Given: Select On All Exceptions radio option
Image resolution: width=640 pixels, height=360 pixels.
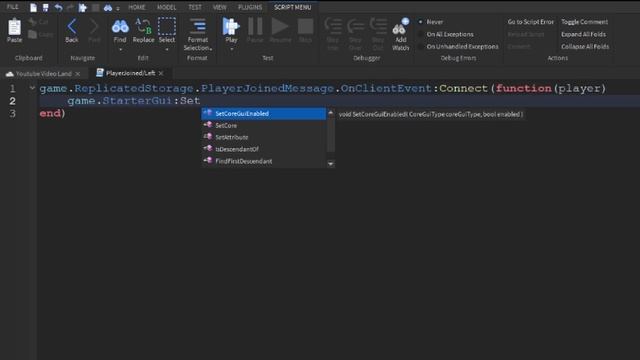Looking at the screenshot, I should tap(446, 34).
